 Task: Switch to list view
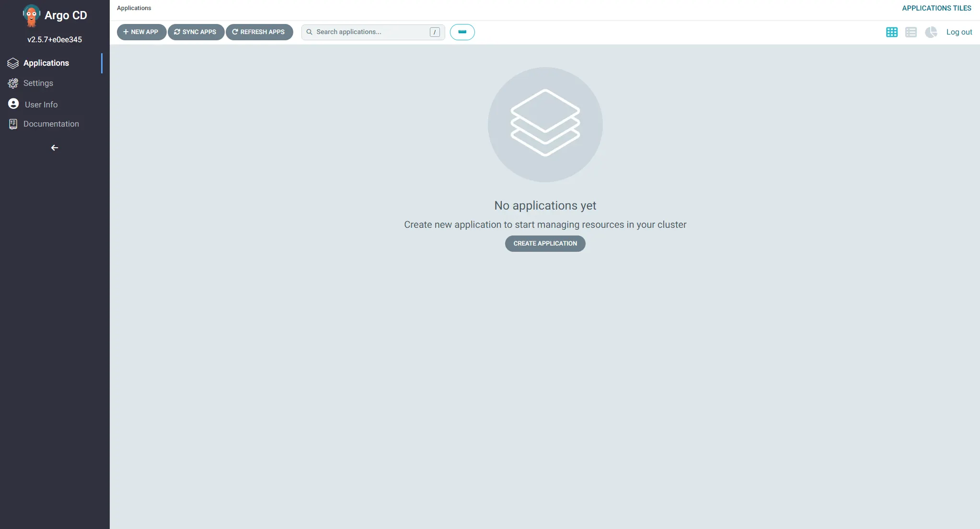pos(911,32)
